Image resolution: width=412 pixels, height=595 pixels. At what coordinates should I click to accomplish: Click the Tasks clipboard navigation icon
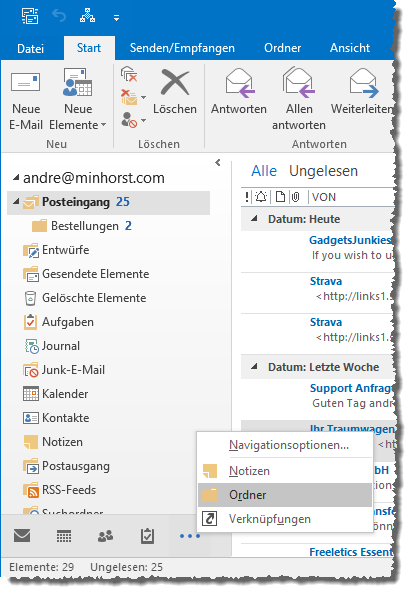coord(147,535)
